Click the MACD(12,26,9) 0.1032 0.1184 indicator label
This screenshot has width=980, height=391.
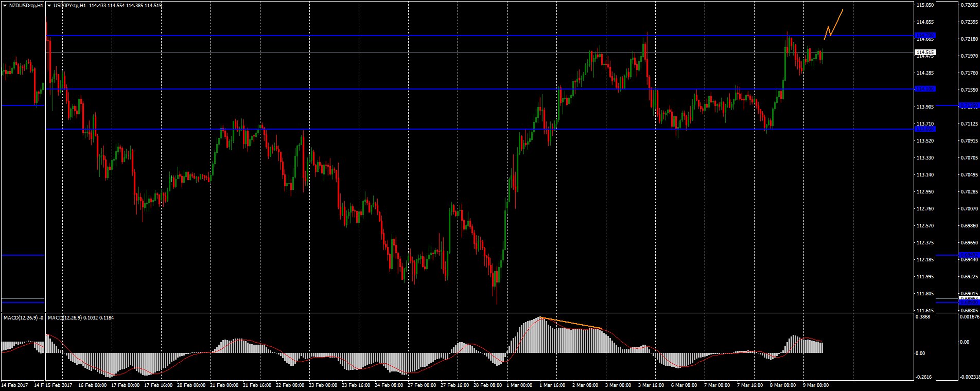81,318
